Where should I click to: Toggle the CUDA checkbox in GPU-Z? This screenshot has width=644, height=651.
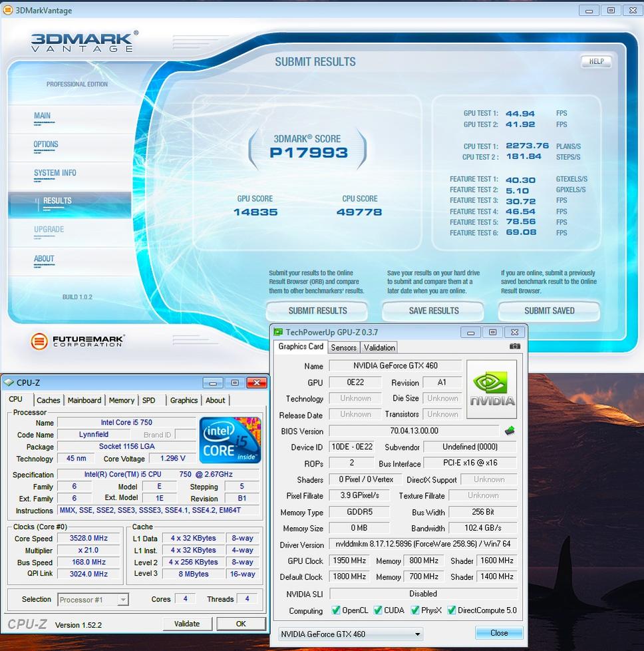[378, 610]
